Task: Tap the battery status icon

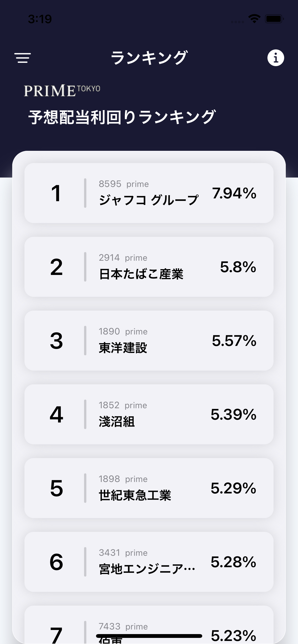Action: pyautogui.click(x=274, y=19)
